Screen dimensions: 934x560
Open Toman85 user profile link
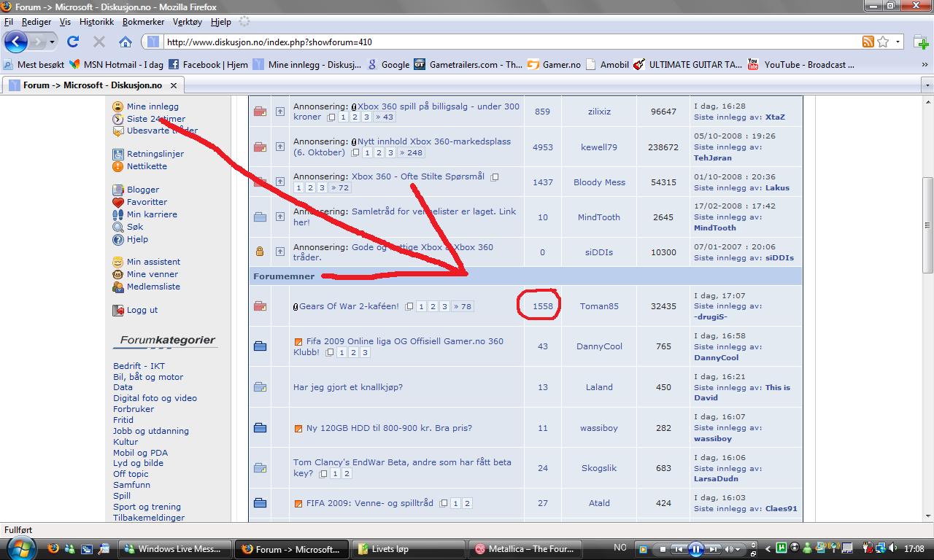(x=599, y=306)
